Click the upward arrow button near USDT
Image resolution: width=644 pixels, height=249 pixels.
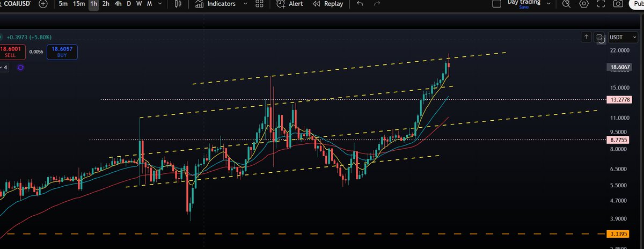[x=586, y=37]
